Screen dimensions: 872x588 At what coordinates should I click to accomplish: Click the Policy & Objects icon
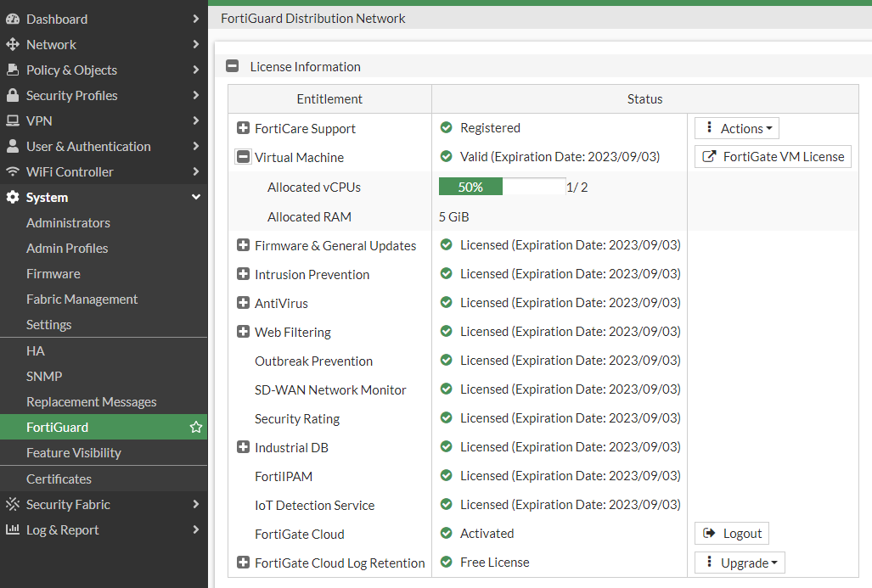click(12, 70)
